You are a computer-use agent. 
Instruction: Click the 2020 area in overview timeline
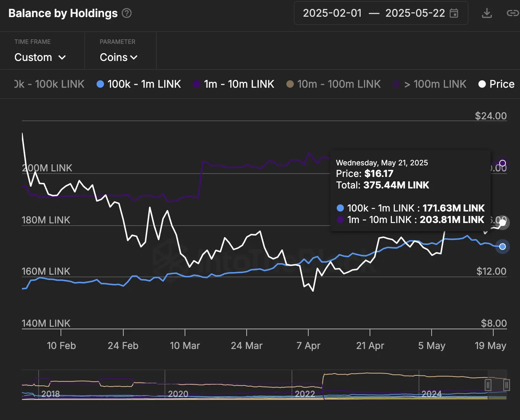178,393
